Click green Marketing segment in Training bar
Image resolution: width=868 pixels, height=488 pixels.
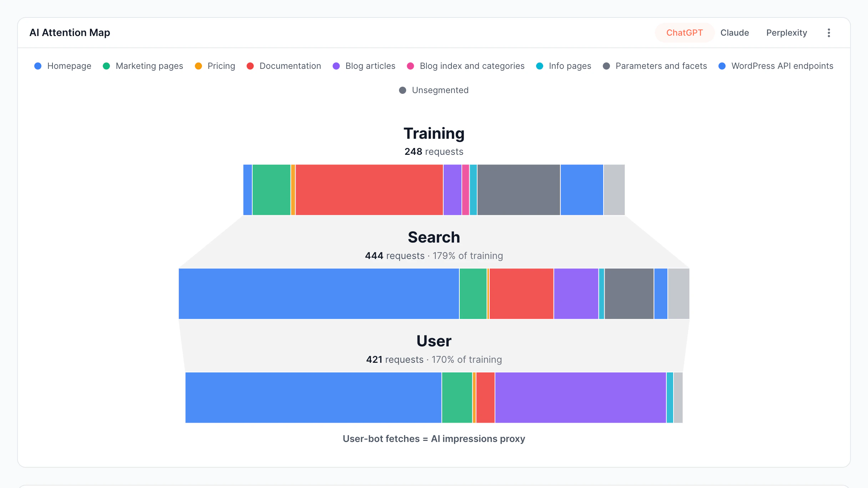[271, 190]
